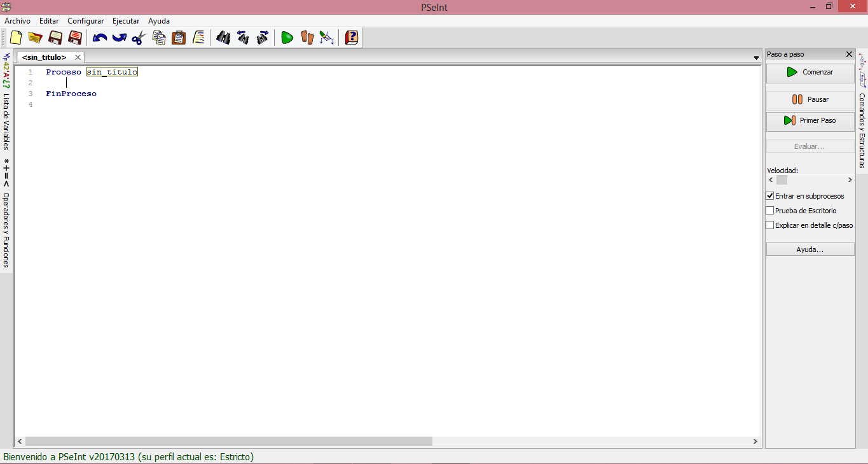
Task: Find previous with the left-arrow binoculars
Action: 243,38
